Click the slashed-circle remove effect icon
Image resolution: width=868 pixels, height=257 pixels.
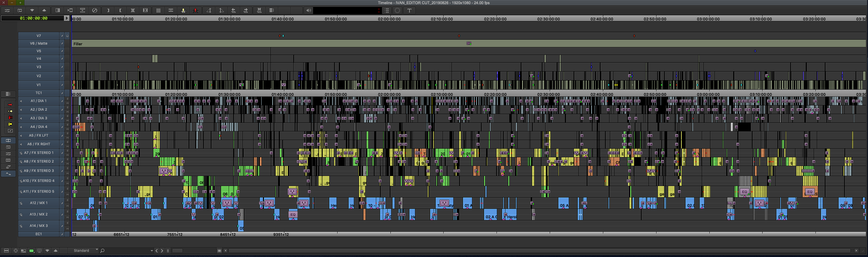coord(95,10)
